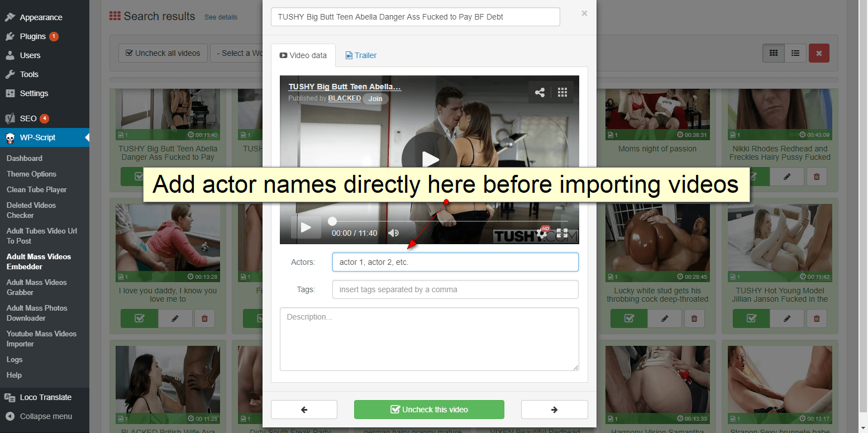Open Loco Translate in sidebar
Image resolution: width=868 pixels, height=433 pixels.
click(45, 397)
